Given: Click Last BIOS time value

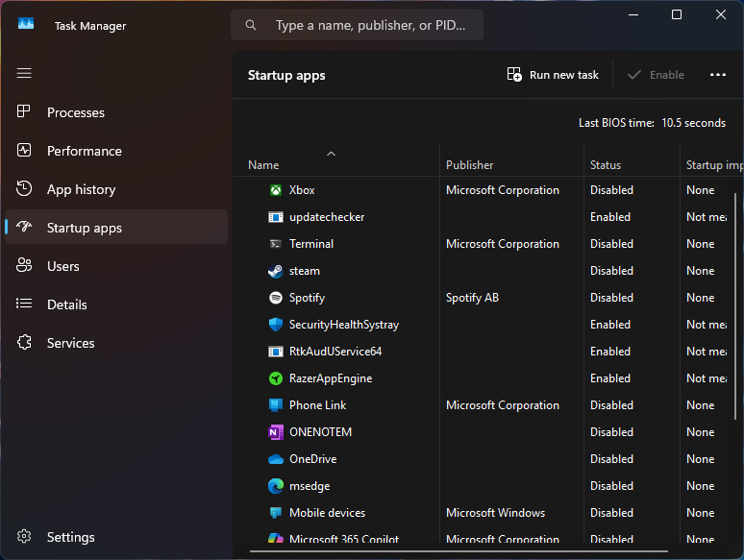Looking at the screenshot, I should click(x=693, y=123).
